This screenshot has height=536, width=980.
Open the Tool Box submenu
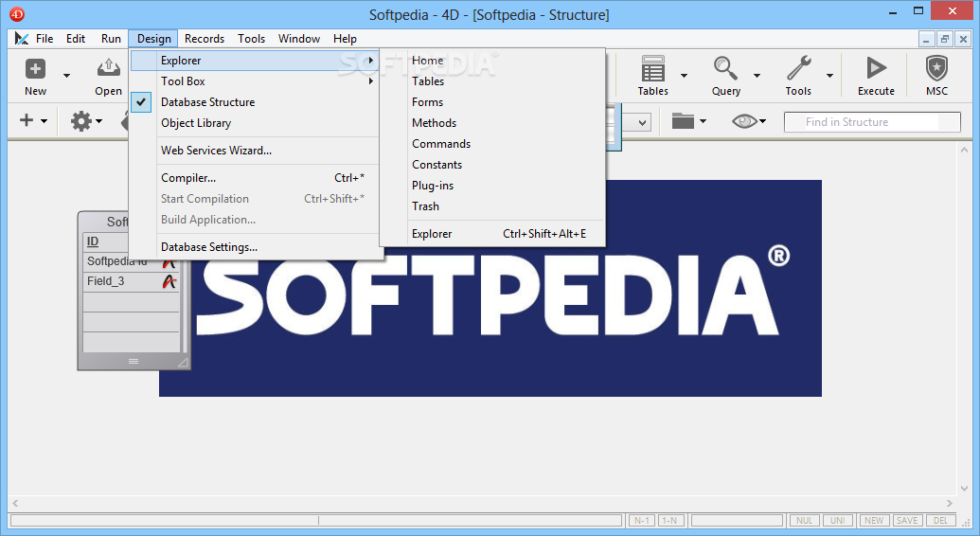(255, 81)
